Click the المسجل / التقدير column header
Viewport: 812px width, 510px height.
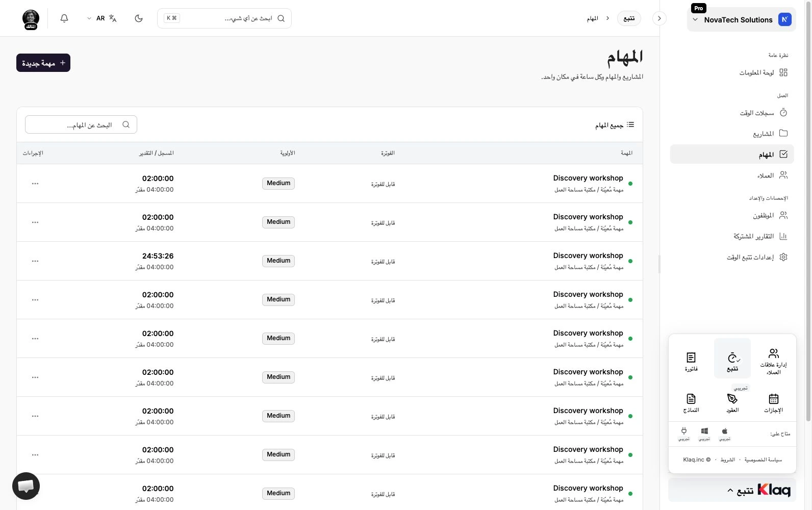(157, 153)
